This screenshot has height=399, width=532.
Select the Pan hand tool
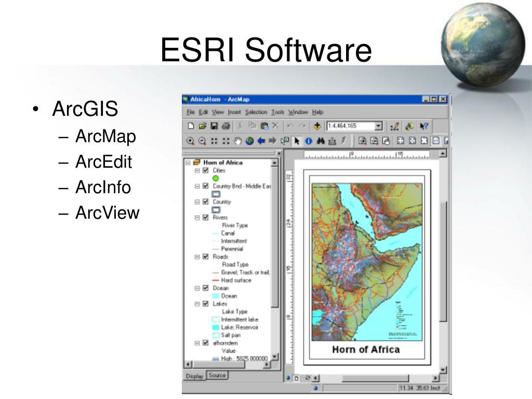point(238,141)
